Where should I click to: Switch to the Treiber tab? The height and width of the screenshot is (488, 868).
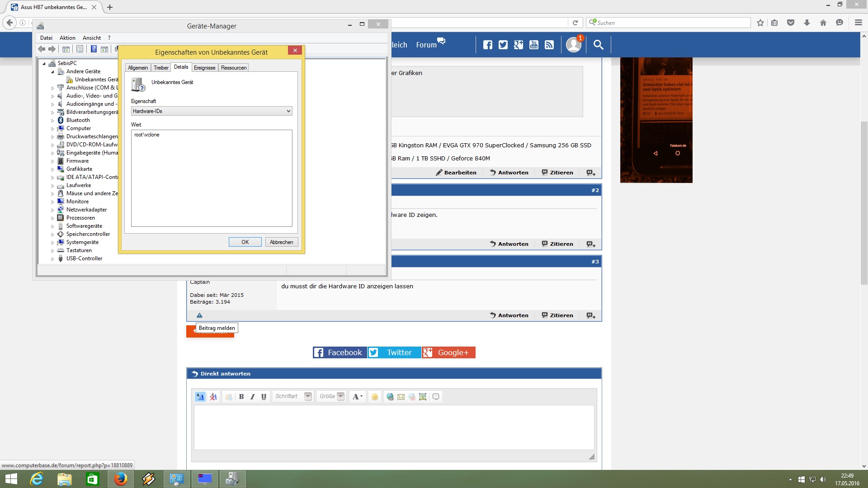[161, 68]
